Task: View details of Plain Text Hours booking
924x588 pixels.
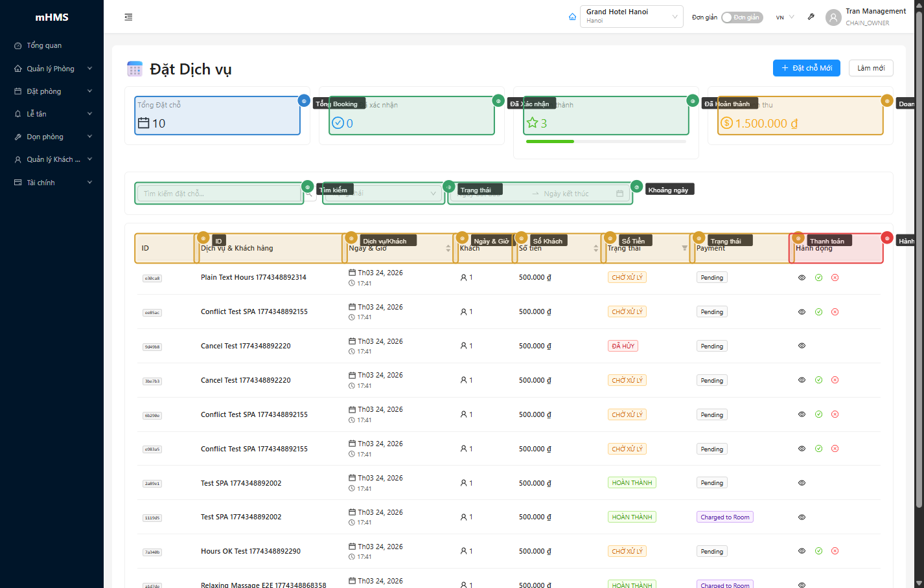Action: (802, 278)
